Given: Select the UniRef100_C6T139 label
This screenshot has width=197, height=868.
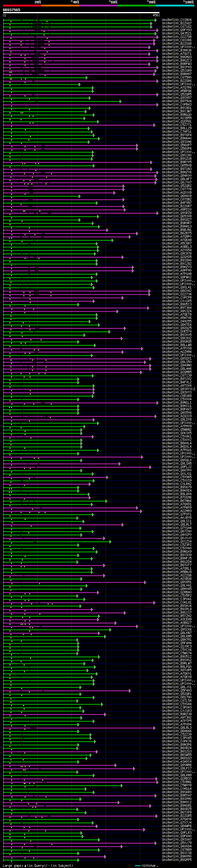Looking at the screenshot, I should pos(177,375).
